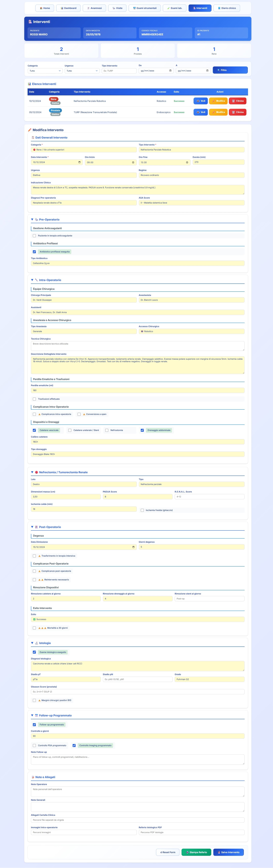
Task: Click the clock icon in Ora Fine field
Action: click(x=187, y=162)
